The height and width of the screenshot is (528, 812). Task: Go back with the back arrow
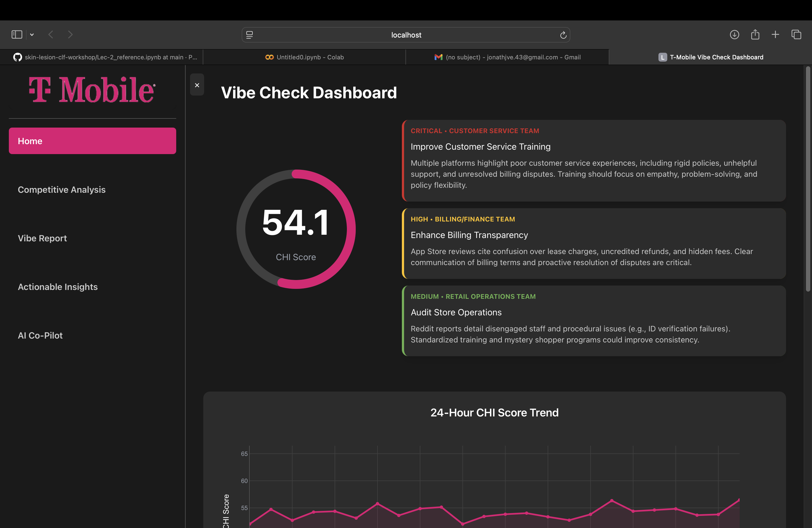coord(51,35)
